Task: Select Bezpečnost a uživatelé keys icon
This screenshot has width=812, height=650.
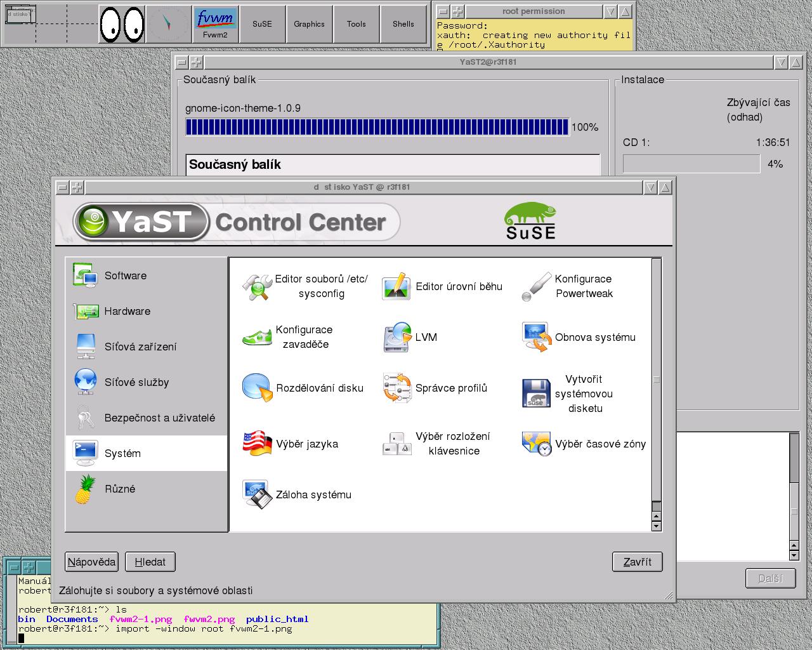Action: tap(85, 418)
